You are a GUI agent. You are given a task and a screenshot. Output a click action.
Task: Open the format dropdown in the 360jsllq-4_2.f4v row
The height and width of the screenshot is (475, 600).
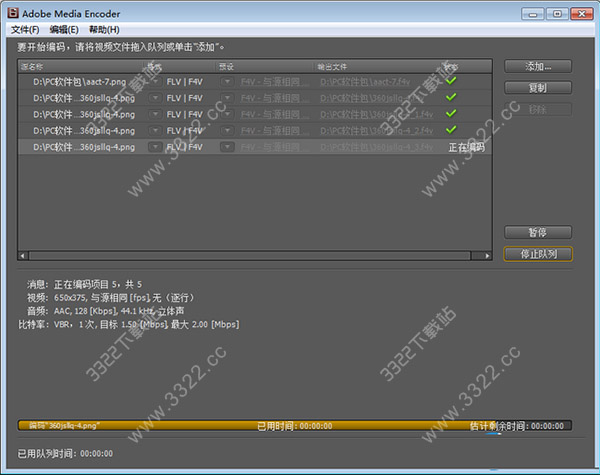pos(155,131)
